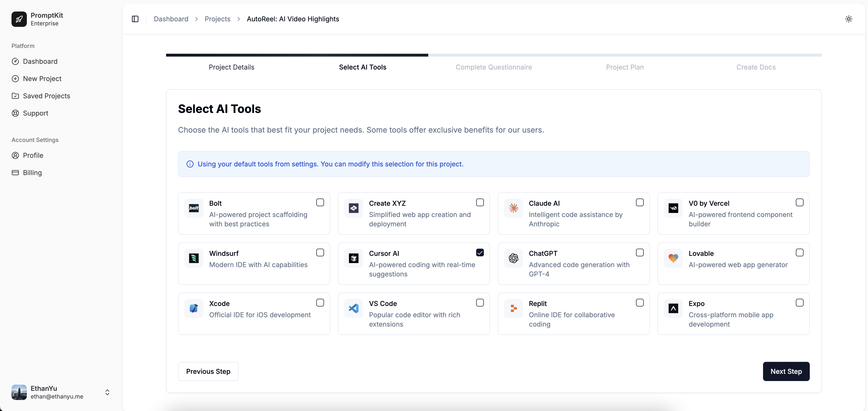The image size is (868, 411).
Task: Click the Platform sidebar section label
Action: [x=23, y=46]
